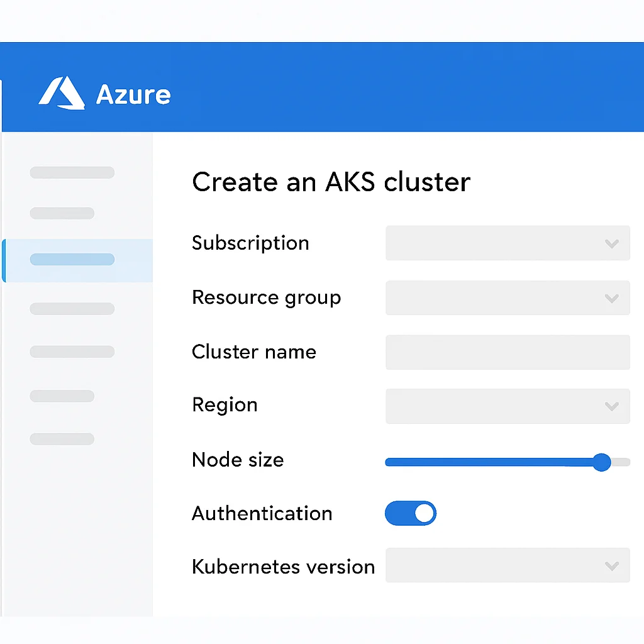This screenshot has height=644, width=644.
Task: Click the Node size slider handle
Action: pyautogui.click(x=602, y=462)
